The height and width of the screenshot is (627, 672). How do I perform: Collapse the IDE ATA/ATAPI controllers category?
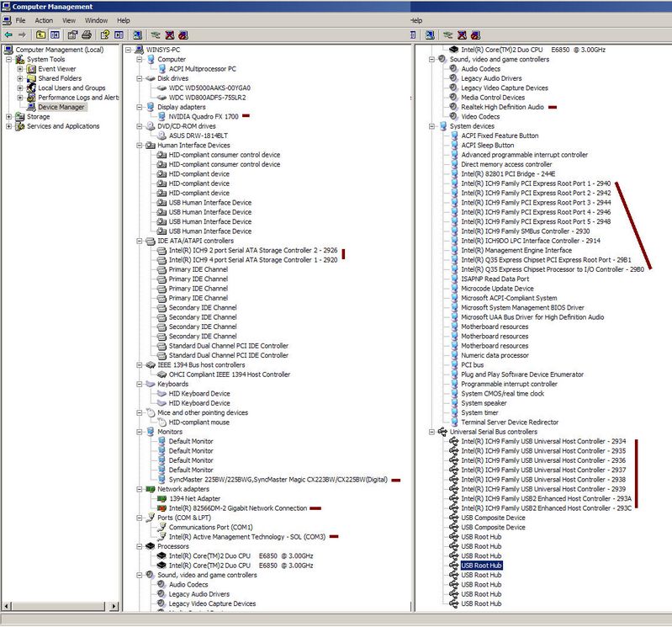tap(140, 241)
